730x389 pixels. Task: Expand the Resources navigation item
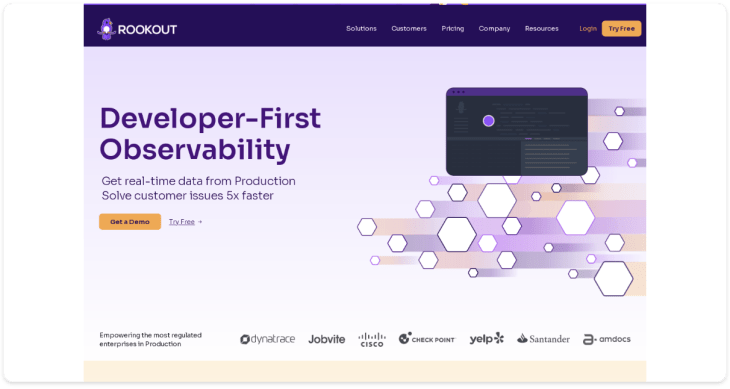click(541, 28)
